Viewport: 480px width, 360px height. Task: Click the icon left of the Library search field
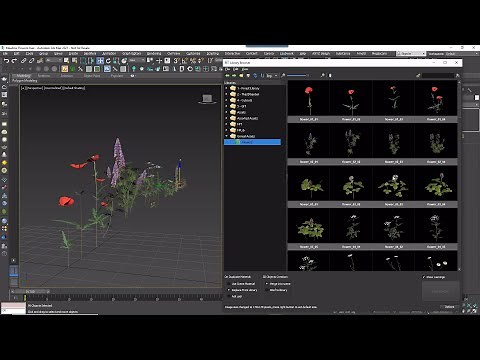[418, 76]
